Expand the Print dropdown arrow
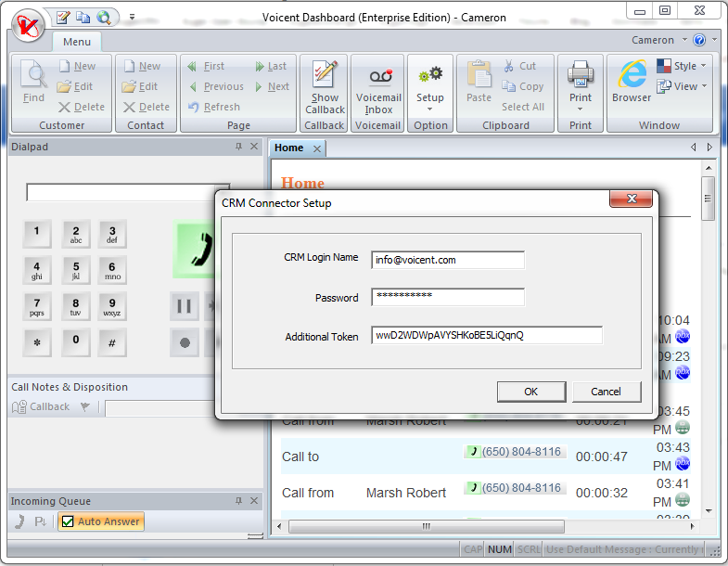 [580, 109]
